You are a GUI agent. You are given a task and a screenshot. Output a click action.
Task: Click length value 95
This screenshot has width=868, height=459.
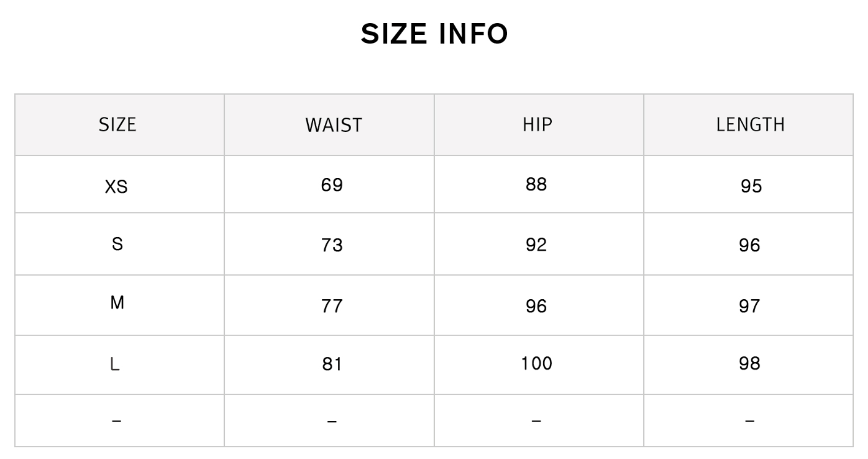click(x=751, y=186)
